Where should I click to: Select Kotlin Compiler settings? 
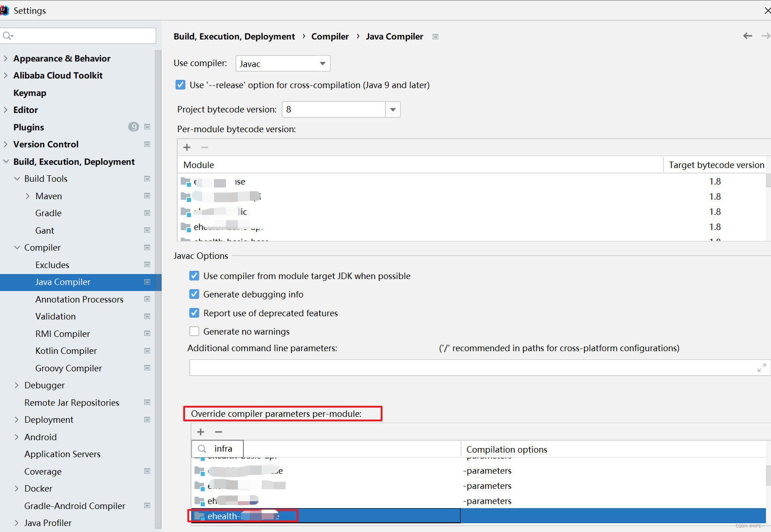point(66,351)
